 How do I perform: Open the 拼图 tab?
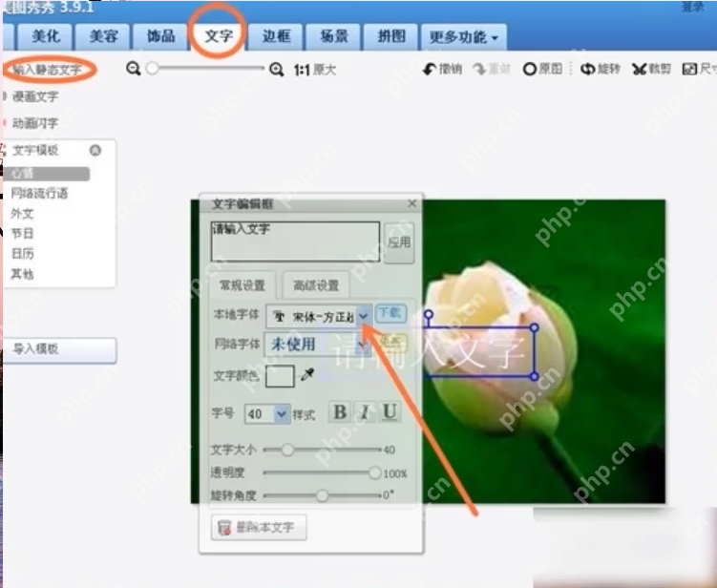(x=391, y=36)
